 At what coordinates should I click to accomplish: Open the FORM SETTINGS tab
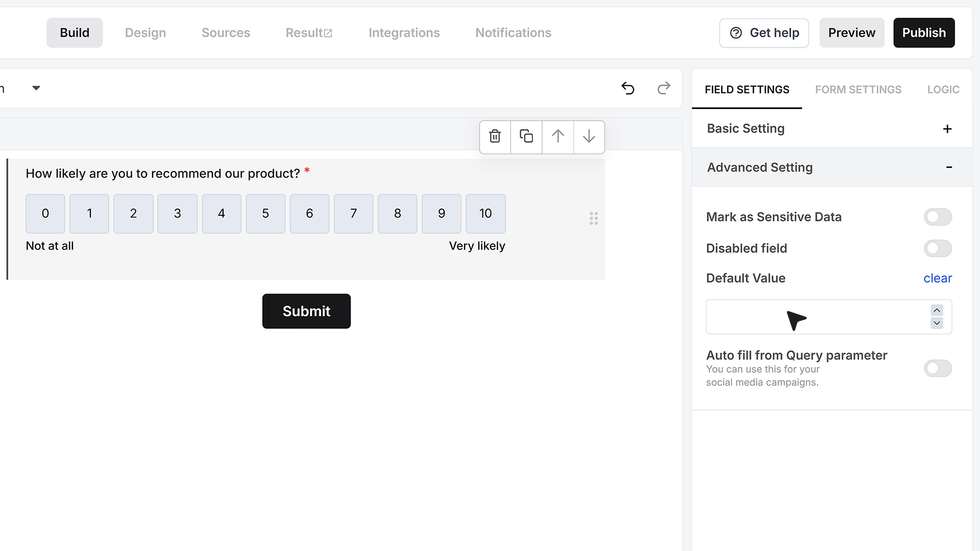point(858,90)
